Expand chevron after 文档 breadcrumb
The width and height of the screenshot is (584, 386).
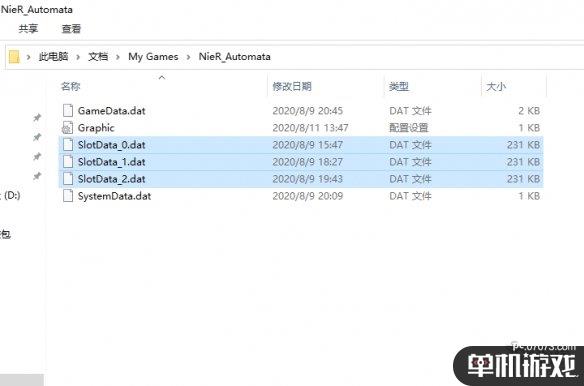click(x=118, y=57)
